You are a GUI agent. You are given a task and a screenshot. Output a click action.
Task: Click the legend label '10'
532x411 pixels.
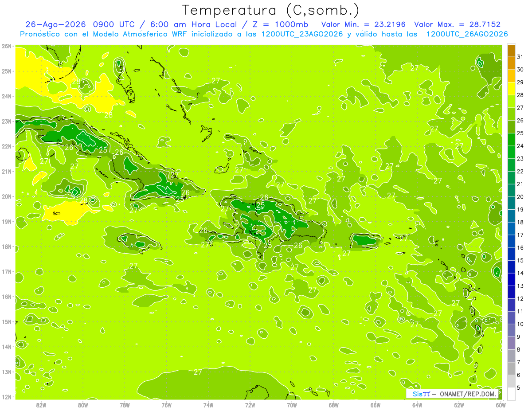coord(520,324)
